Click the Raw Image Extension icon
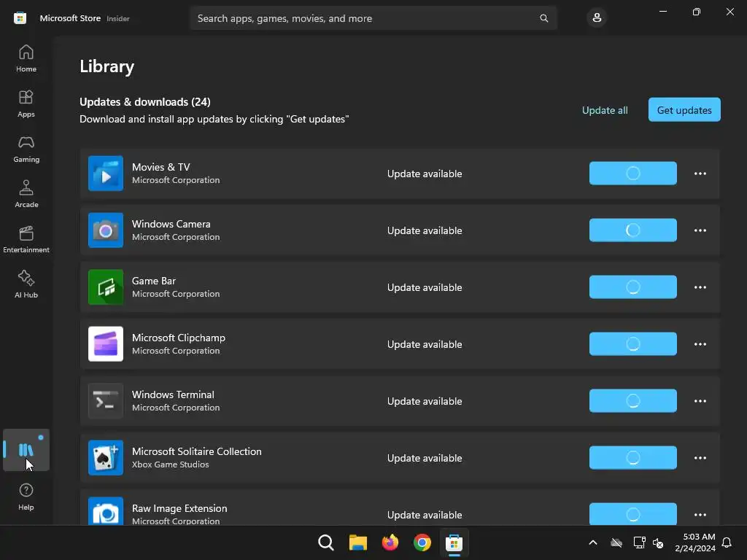Image resolution: width=747 pixels, height=560 pixels. pos(106,511)
